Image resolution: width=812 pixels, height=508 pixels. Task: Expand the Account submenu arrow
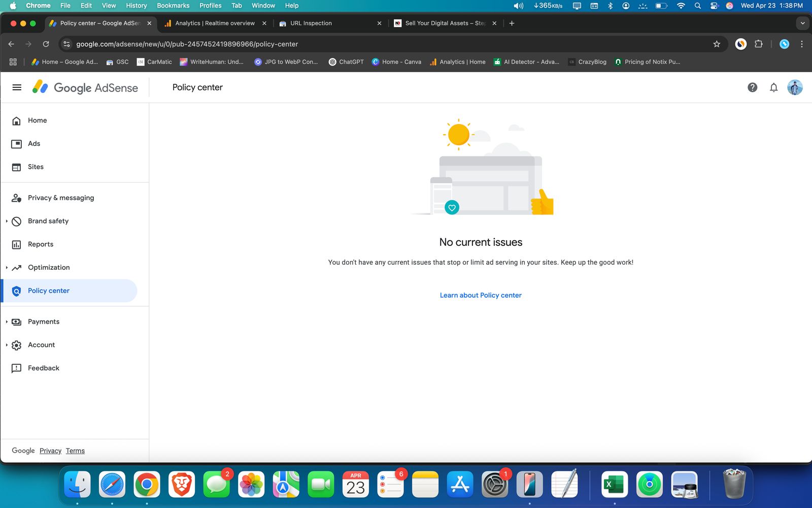pos(7,345)
